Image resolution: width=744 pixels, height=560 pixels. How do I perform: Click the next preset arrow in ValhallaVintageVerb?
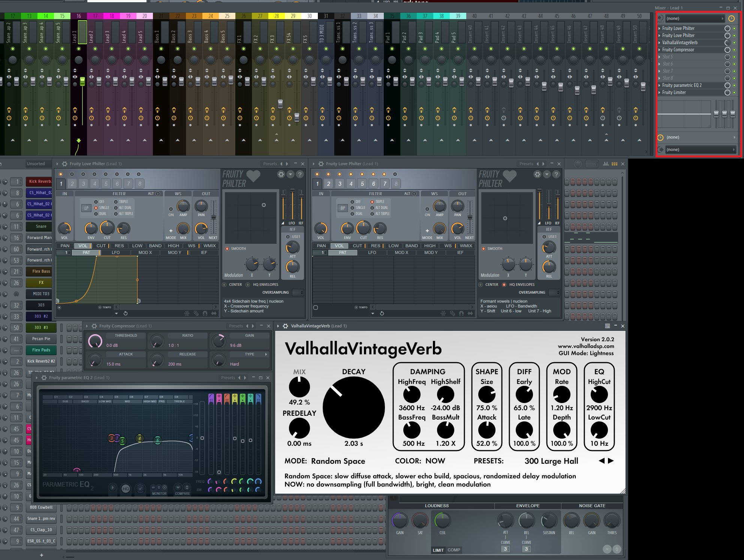(x=611, y=461)
